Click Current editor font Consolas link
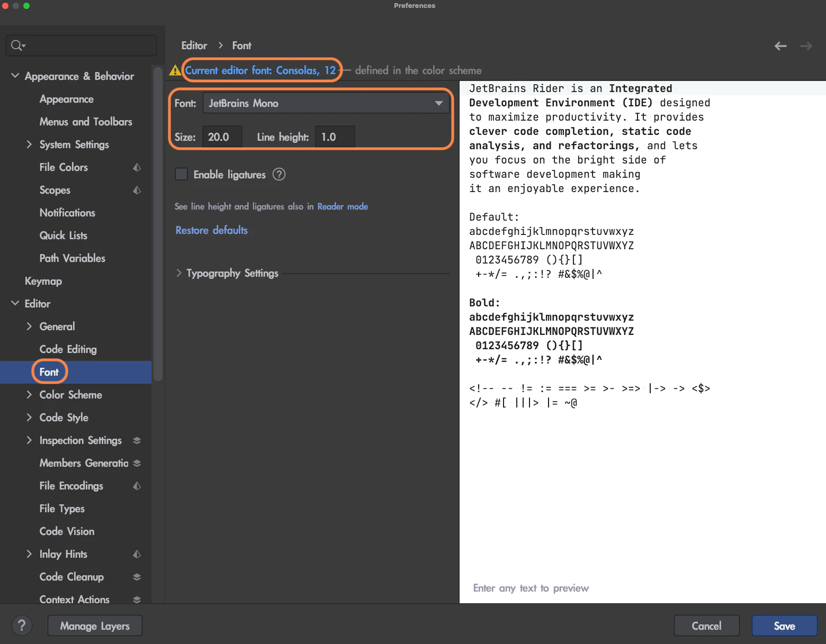 pyautogui.click(x=260, y=70)
